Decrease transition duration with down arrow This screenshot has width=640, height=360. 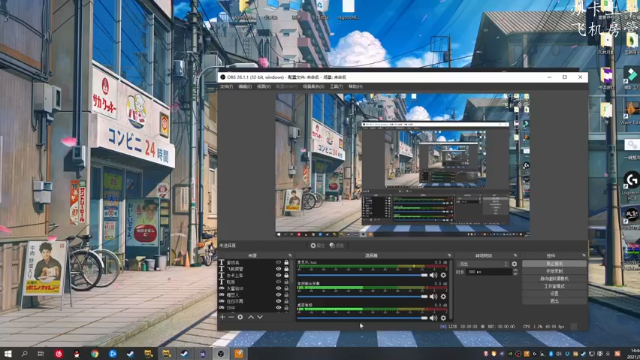(515, 273)
